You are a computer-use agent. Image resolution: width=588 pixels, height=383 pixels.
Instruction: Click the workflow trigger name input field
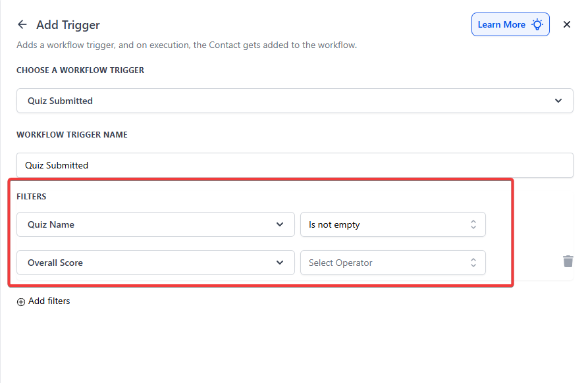(x=294, y=165)
